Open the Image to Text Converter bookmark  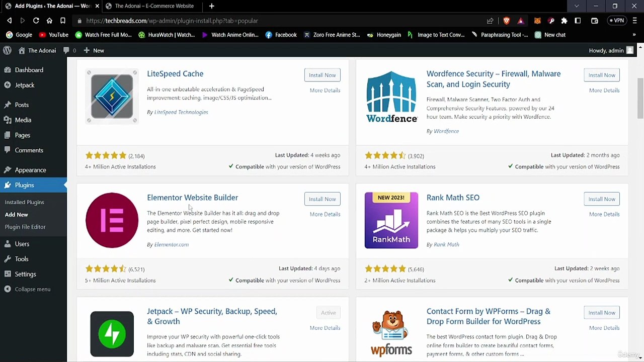[x=436, y=35]
